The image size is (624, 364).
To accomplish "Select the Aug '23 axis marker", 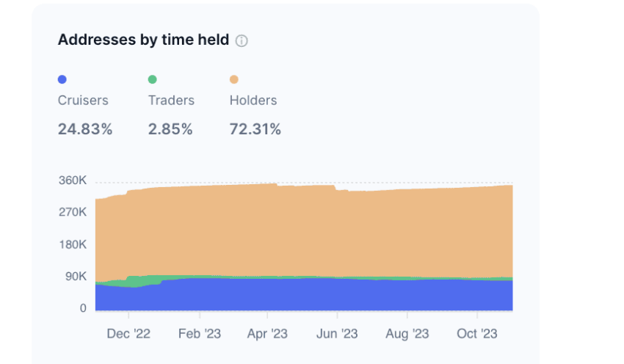I will point(407,333).
